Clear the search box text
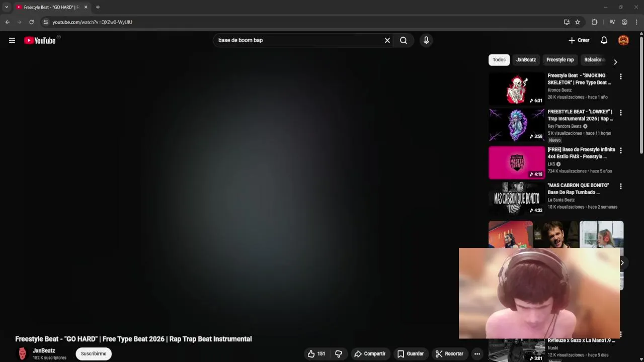The width and height of the screenshot is (644, 362). [387, 40]
